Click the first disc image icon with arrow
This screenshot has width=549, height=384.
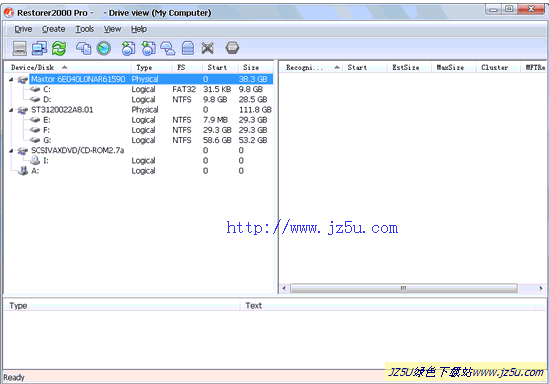pos(128,48)
